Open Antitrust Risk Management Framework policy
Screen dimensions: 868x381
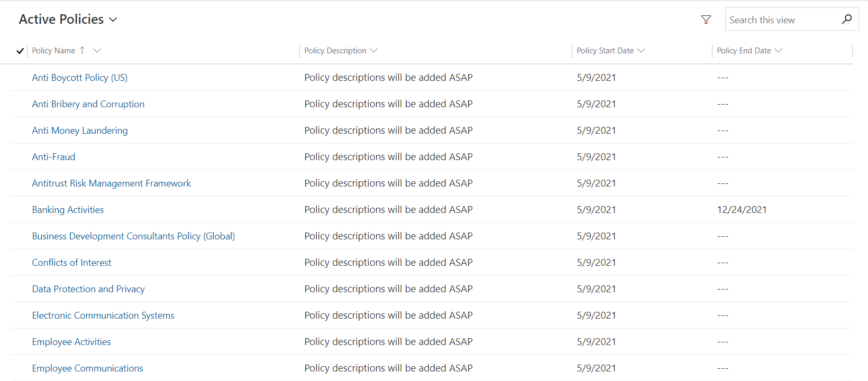coord(112,183)
